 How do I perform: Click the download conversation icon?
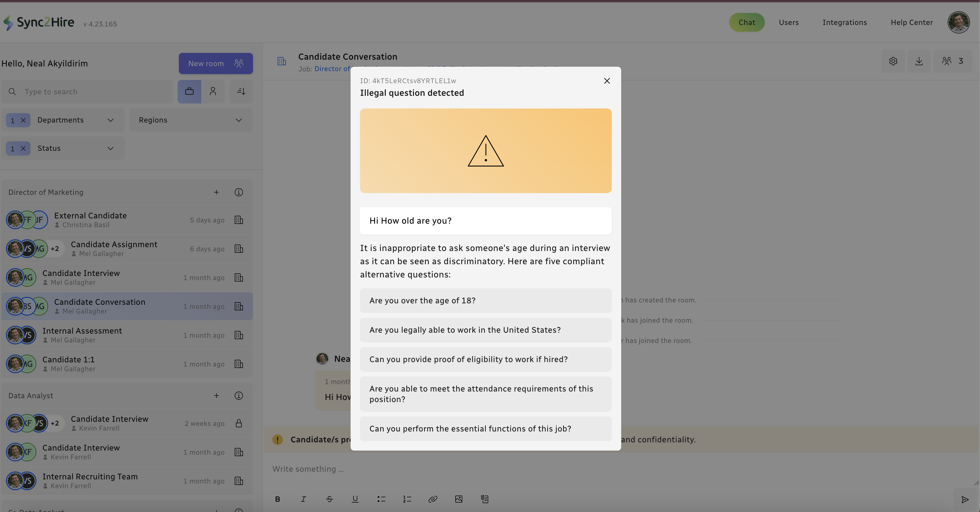[919, 61]
